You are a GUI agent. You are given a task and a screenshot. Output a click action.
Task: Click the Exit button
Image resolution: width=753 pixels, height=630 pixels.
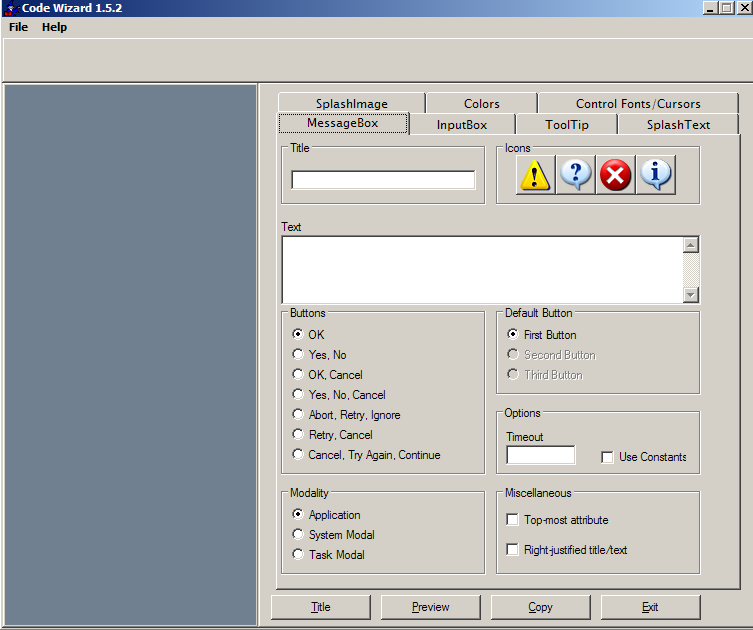(650, 607)
